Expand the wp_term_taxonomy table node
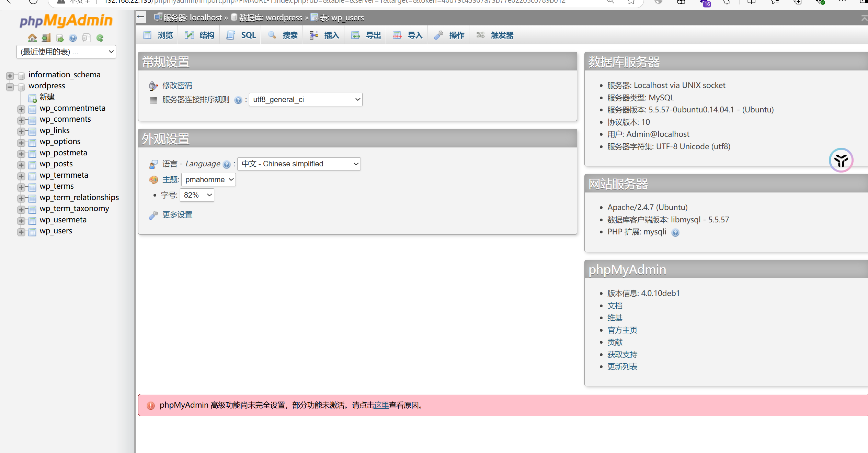The height and width of the screenshot is (453, 868). coord(21,210)
